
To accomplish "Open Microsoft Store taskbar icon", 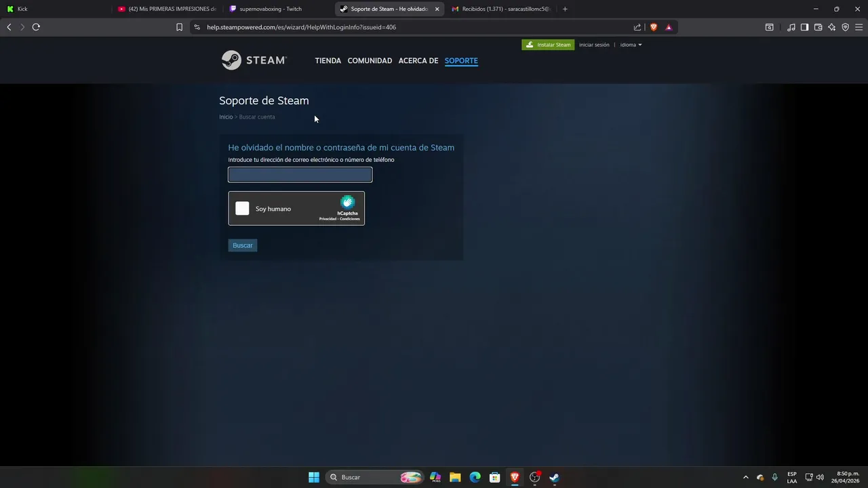I will pyautogui.click(x=495, y=477).
